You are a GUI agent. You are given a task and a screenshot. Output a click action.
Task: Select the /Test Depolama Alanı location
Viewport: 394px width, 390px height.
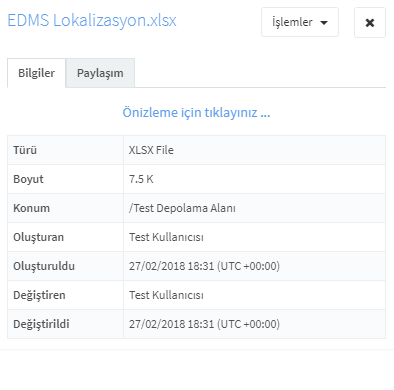coord(182,208)
